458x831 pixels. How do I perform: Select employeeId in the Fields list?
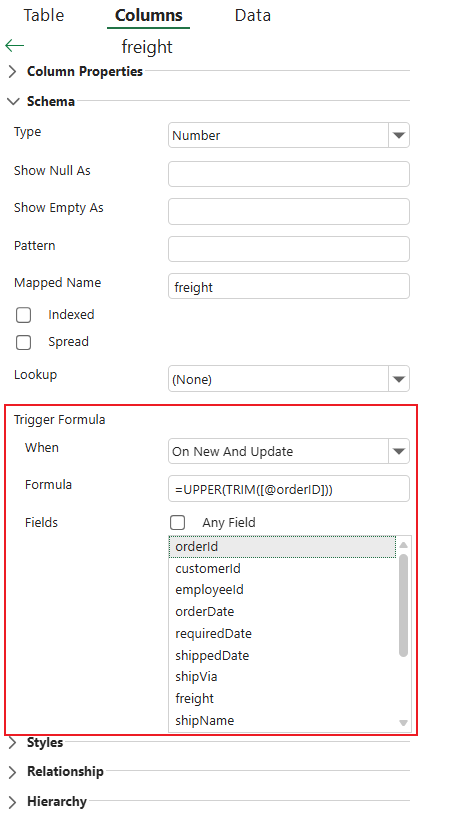point(283,590)
